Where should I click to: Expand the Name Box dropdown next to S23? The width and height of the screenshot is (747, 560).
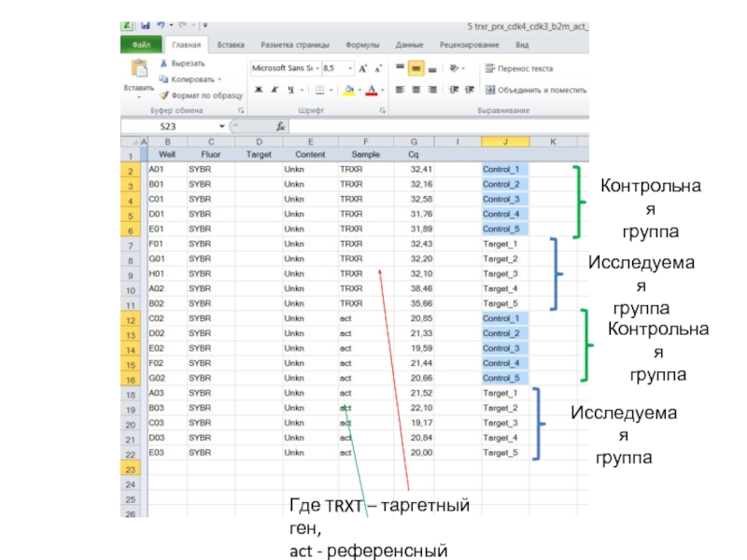(222, 126)
